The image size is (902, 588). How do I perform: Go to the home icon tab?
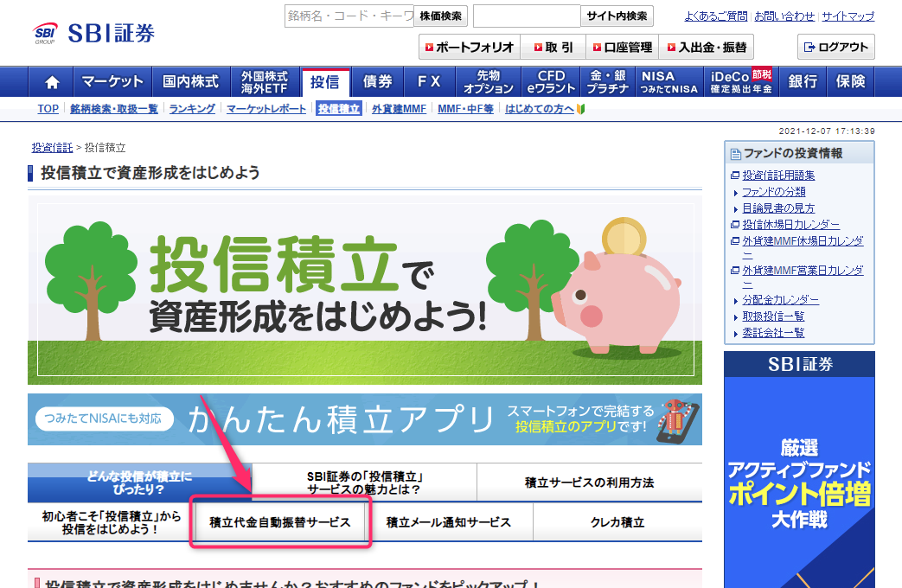(x=51, y=82)
